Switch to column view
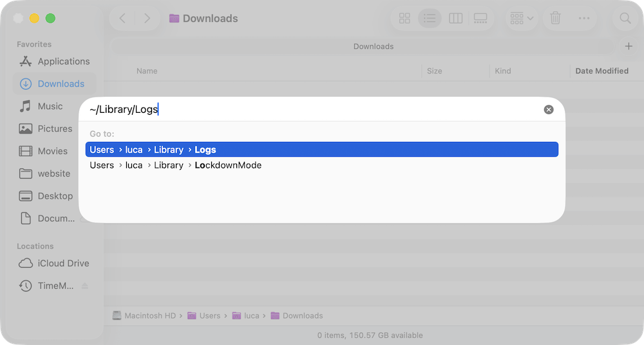 pos(455,18)
